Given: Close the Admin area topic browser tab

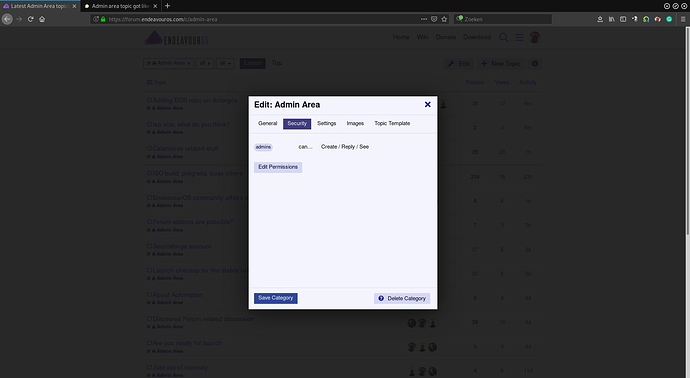Looking at the screenshot, I should point(155,6).
